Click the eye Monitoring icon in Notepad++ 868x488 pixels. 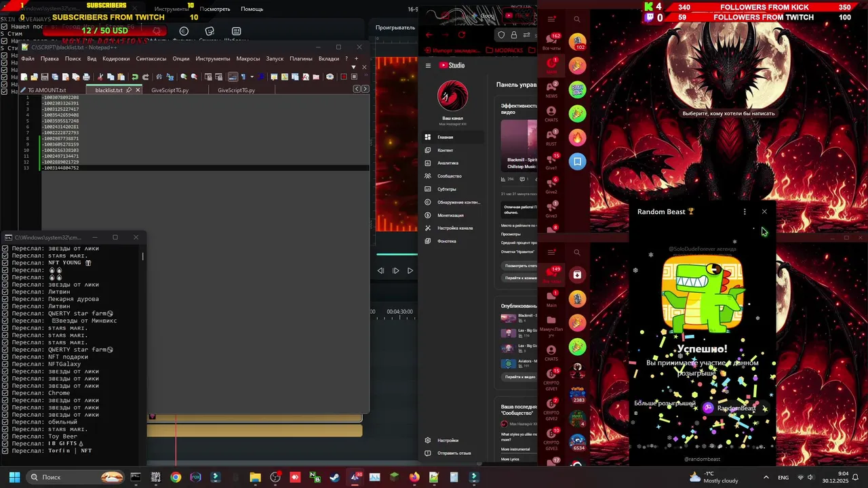tap(330, 77)
